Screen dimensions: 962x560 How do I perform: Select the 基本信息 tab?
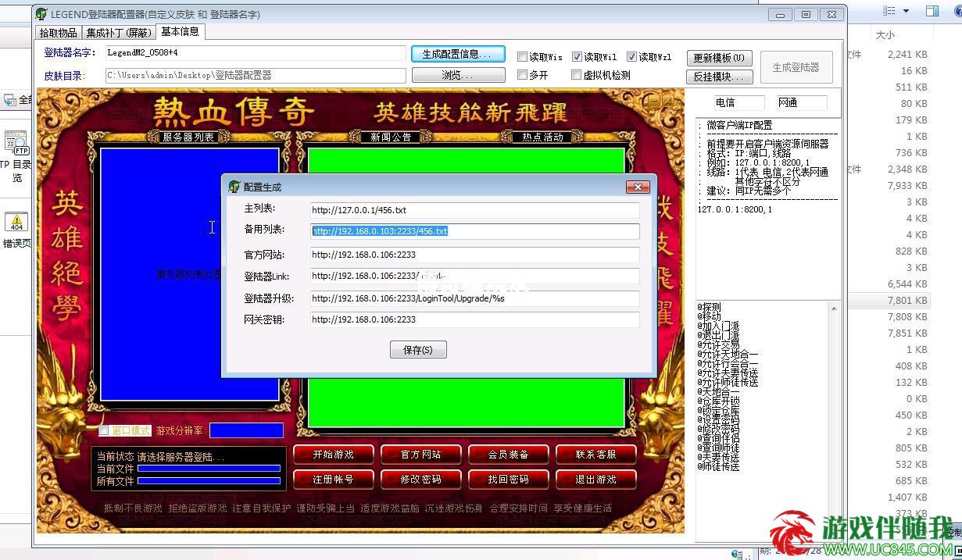180,31
